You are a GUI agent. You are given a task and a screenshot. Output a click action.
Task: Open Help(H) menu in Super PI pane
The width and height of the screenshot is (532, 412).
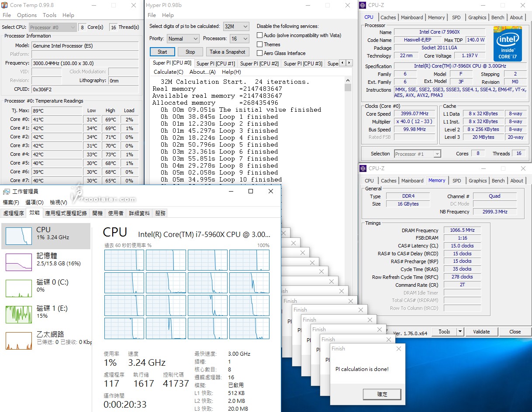(231, 72)
